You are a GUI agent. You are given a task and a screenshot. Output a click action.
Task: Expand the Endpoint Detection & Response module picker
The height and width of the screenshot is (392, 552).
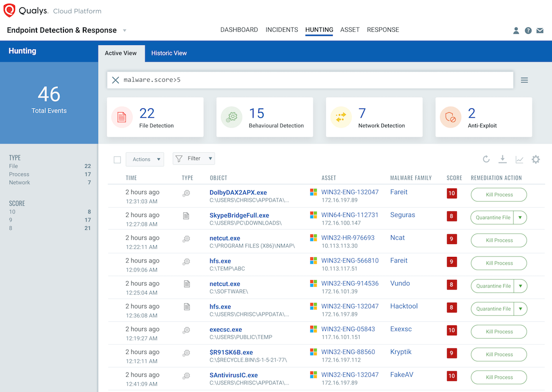click(x=125, y=31)
